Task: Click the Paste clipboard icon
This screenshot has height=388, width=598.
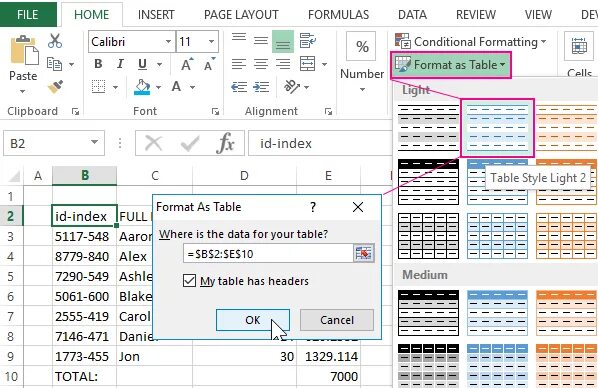Action: pos(24,50)
